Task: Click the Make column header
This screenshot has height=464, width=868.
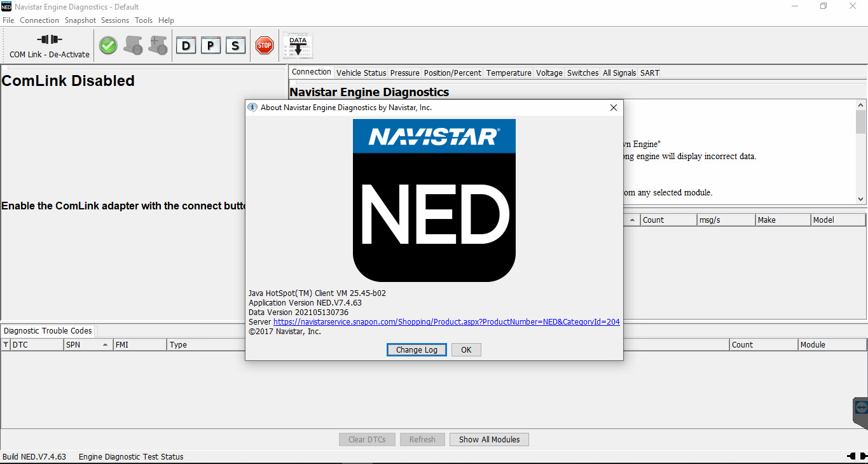Action: (x=783, y=220)
